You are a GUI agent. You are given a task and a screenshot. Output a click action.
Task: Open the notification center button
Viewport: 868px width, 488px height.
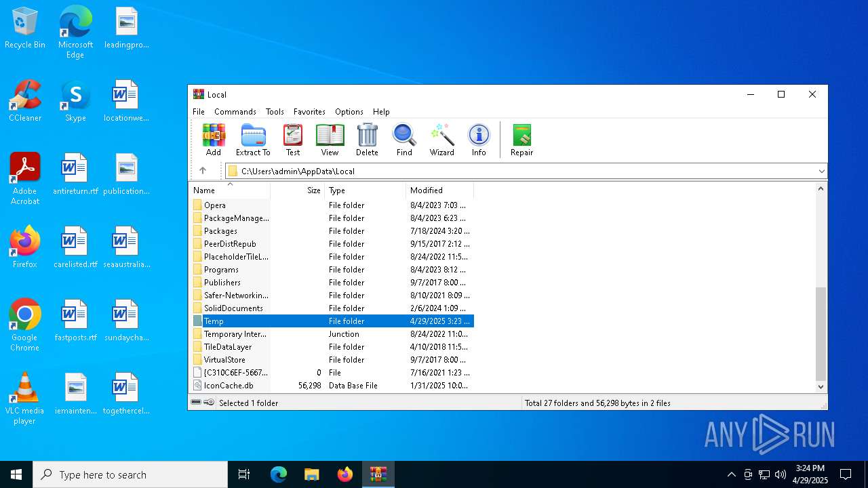(846, 474)
